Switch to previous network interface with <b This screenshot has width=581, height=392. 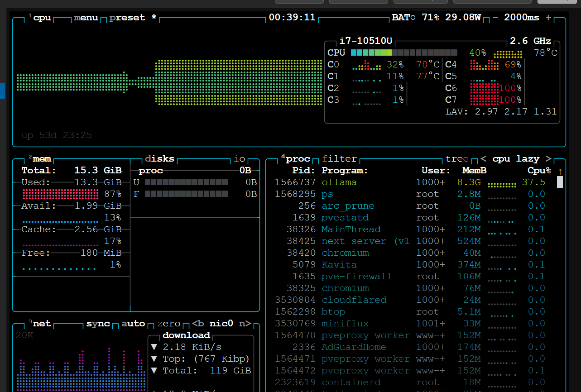(x=198, y=324)
